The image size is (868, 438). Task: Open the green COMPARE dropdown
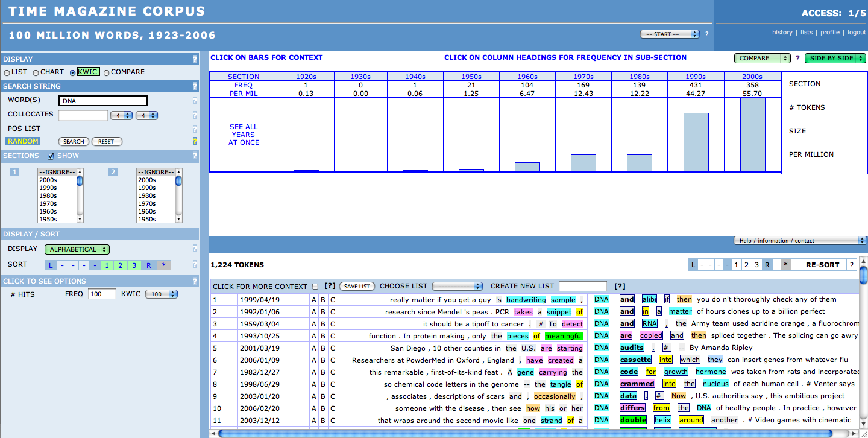click(x=762, y=59)
